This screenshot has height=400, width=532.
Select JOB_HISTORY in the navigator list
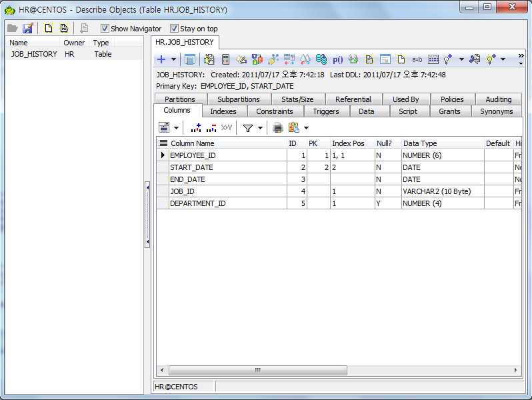(x=33, y=54)
